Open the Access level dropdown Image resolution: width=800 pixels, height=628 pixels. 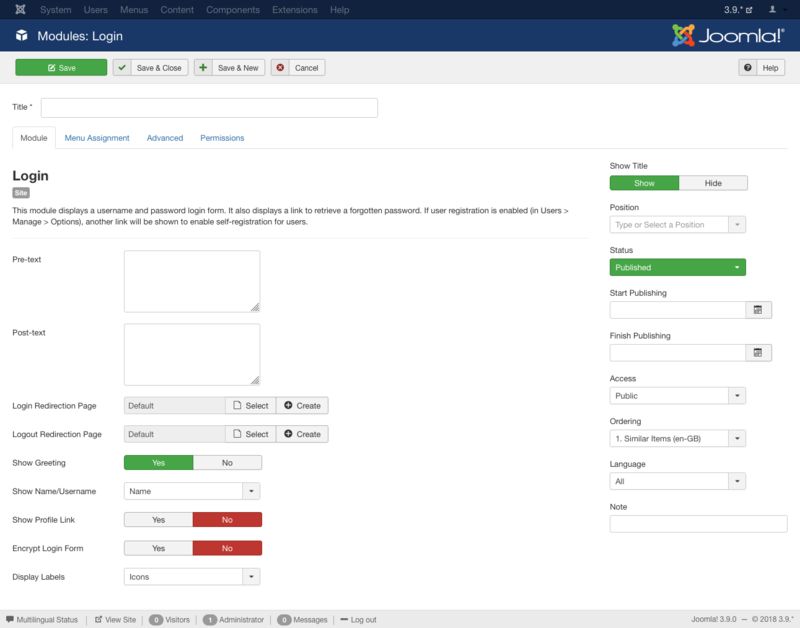click(677, 396)
